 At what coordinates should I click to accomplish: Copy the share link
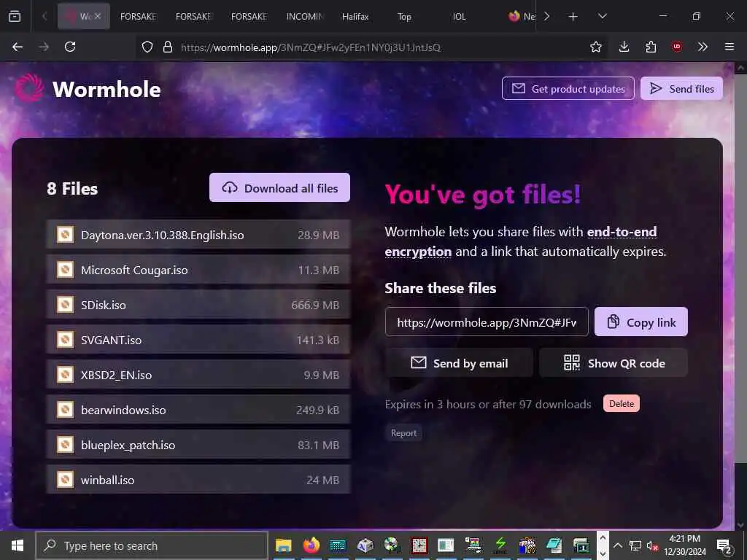(x=641, y=322)
